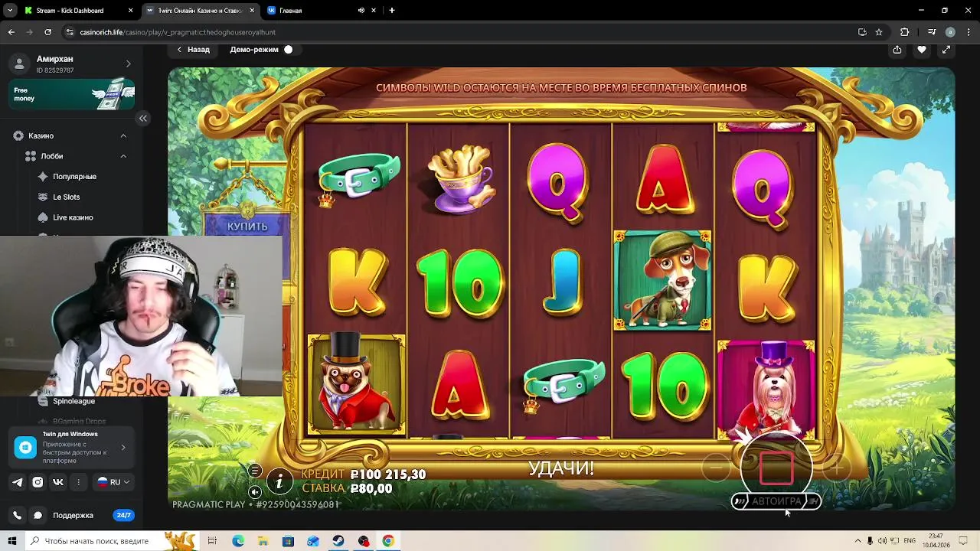Share the game via the share icon
The width and height of the screenshot is (980, 551).
coord(897,50)
